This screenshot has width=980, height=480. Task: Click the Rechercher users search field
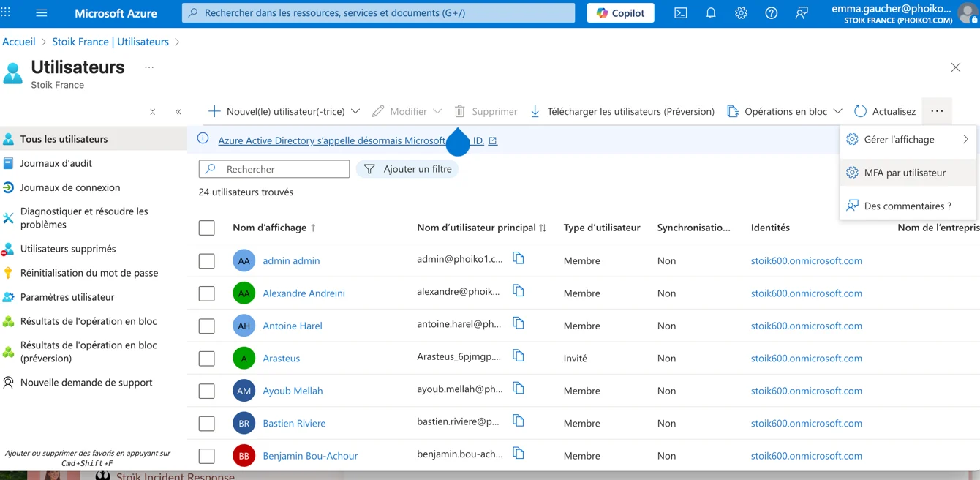[282, 169]
